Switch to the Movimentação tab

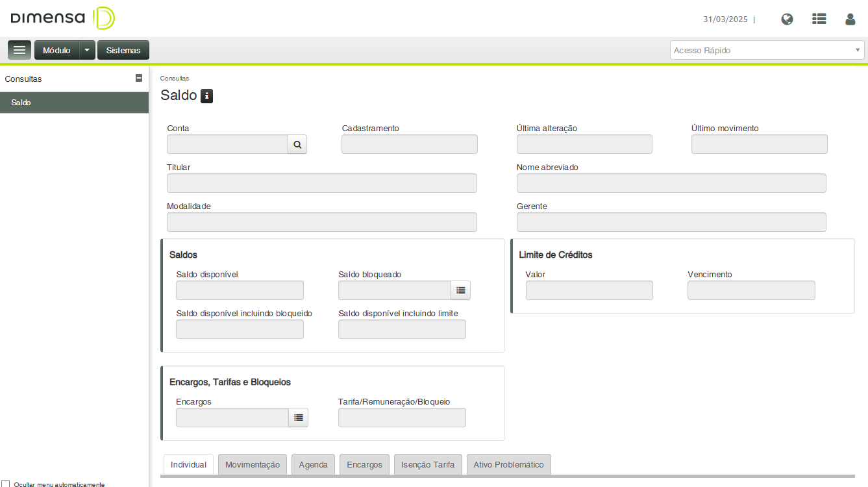click(253, 465)
